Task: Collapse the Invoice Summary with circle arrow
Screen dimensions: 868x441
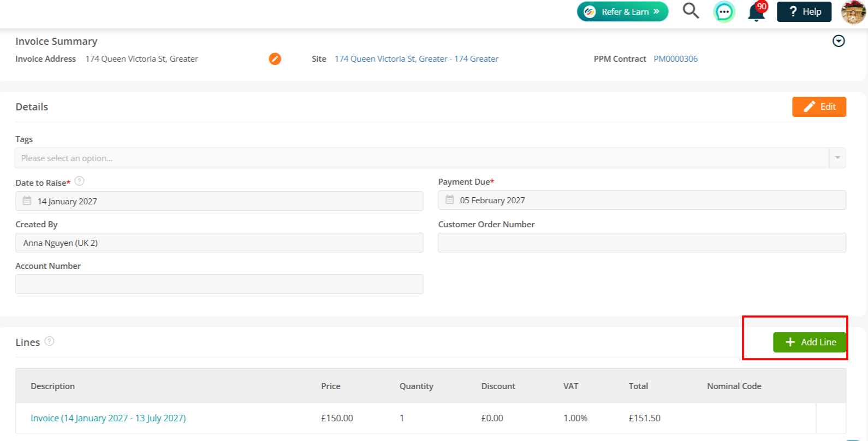Action: click(839, 41)
